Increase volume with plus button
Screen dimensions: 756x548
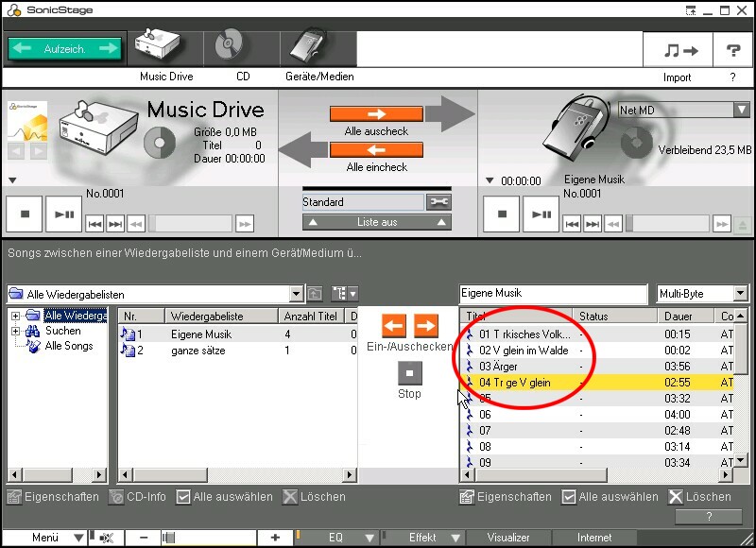point(275,538)
